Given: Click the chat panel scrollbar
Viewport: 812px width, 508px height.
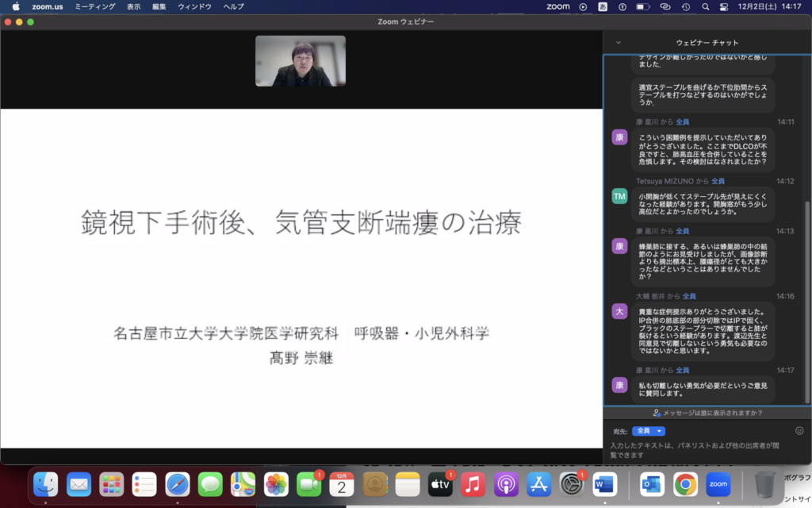Looking at the screenshot, I should (807, 302).
